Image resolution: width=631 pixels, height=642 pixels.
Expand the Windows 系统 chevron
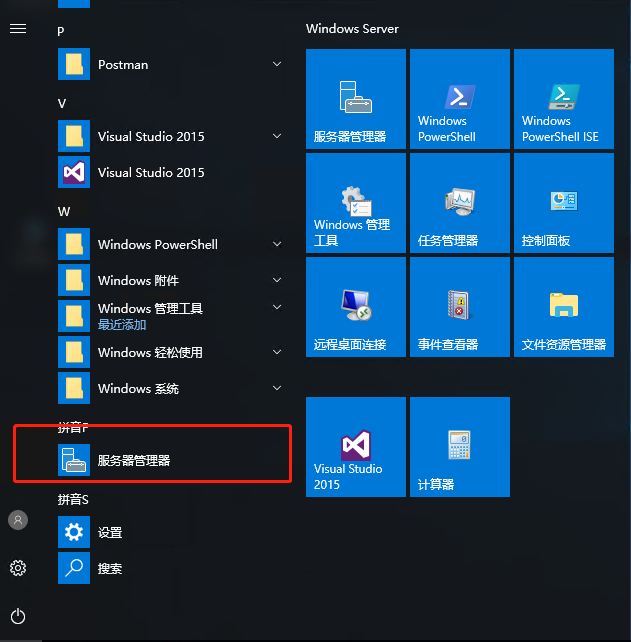coord(277,388)
